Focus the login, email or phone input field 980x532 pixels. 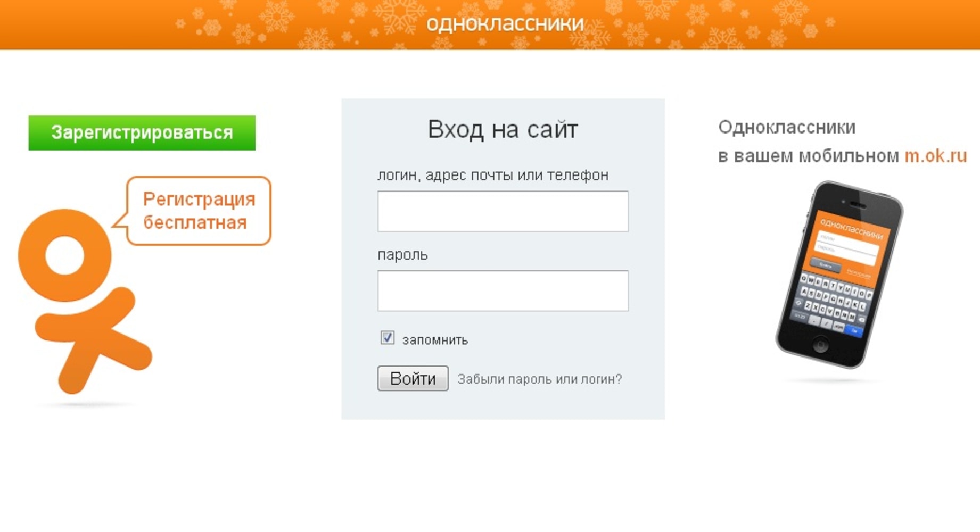503,211
